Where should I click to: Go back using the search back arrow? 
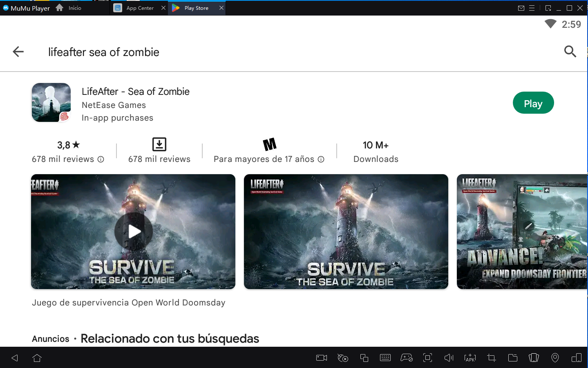click(18, 52)
